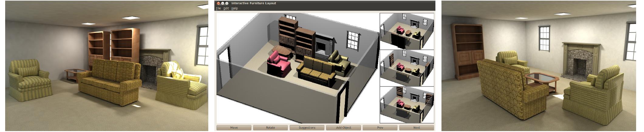Go to previous layout with Prev

click(380, 127)
